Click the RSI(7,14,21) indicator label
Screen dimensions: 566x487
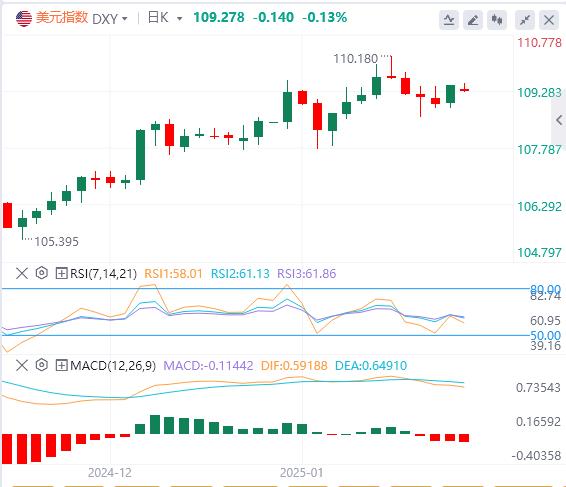(103, 274)
